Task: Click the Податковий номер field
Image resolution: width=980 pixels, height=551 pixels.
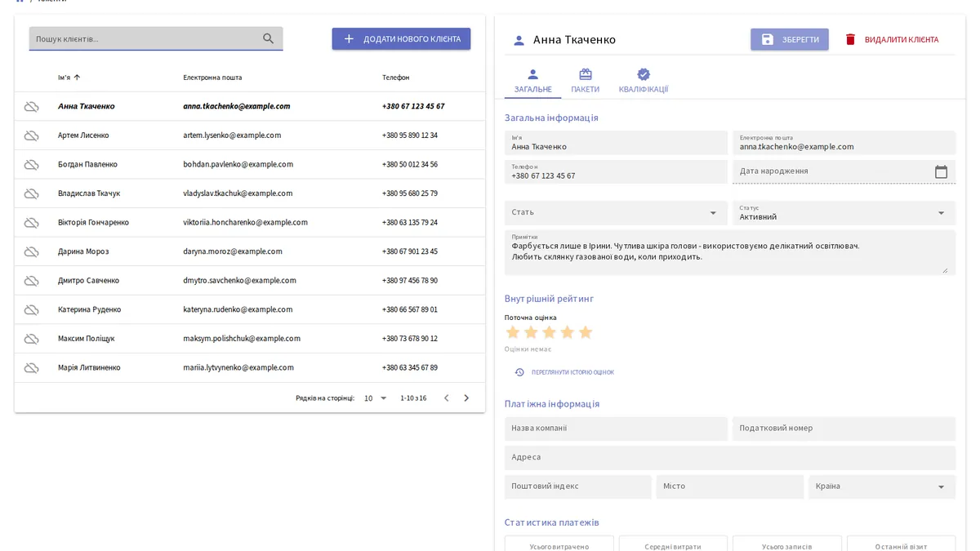Action: coord(844,429)
